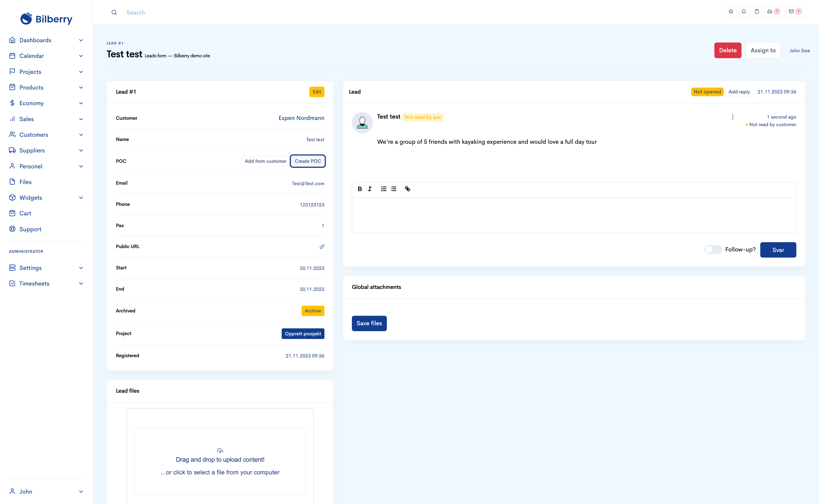Toggle italic formatting in reply editor

pos(370,189)
